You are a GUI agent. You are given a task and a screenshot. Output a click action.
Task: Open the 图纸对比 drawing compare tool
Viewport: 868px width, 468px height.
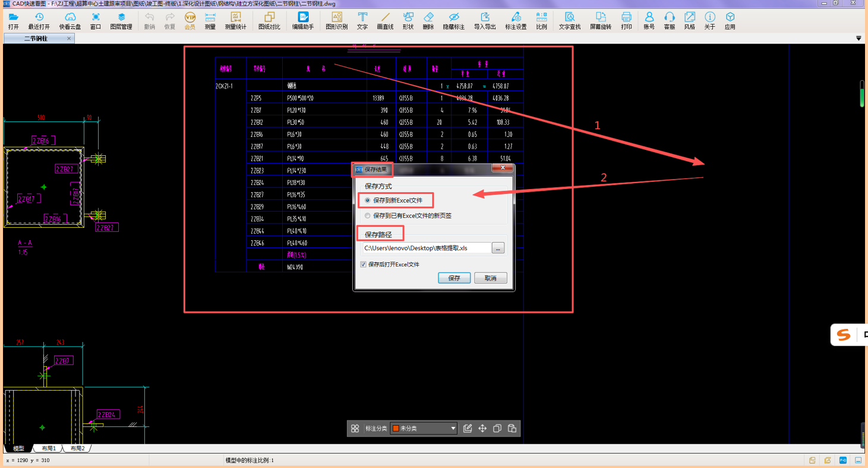[x=269, y=21]
